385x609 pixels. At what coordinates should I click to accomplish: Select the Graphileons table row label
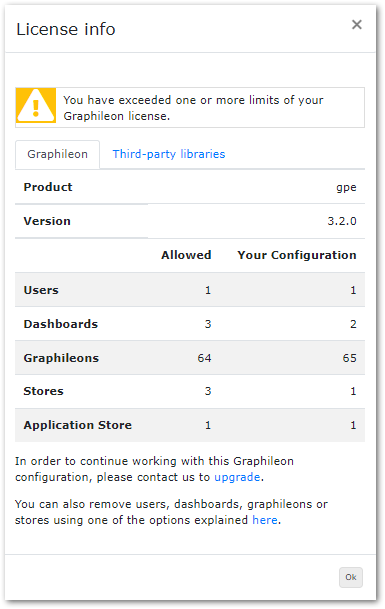click(61, 358)
